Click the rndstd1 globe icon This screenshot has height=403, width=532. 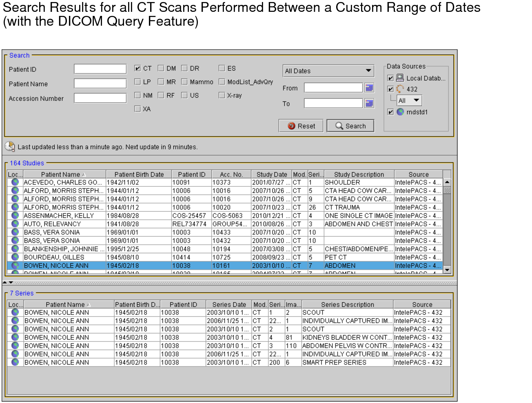point(400,112)
